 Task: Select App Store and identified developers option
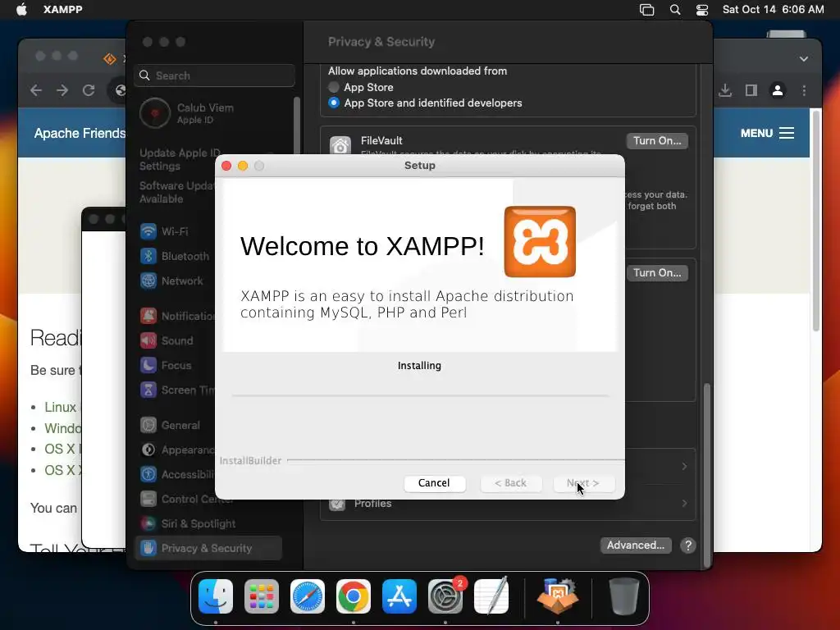click(334, 103)
